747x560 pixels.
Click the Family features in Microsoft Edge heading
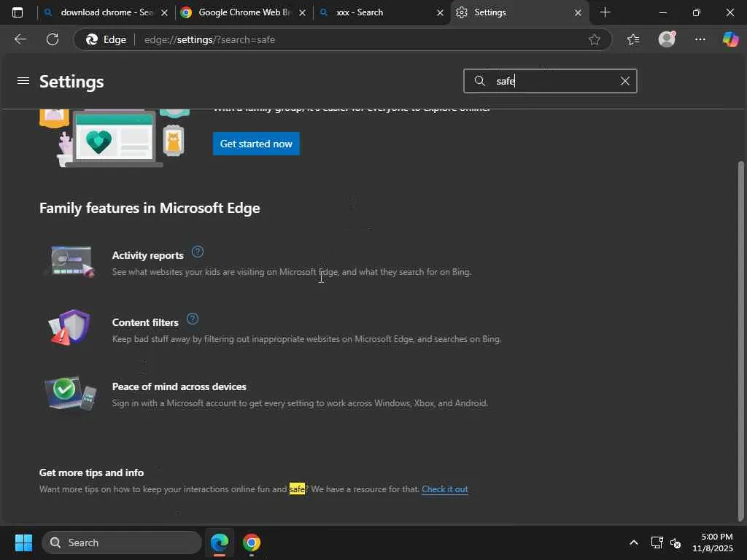(x=150, y=208)
